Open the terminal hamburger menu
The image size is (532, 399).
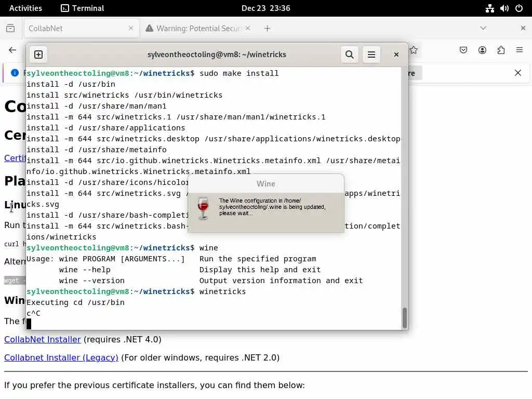click(x=371, y=55)
